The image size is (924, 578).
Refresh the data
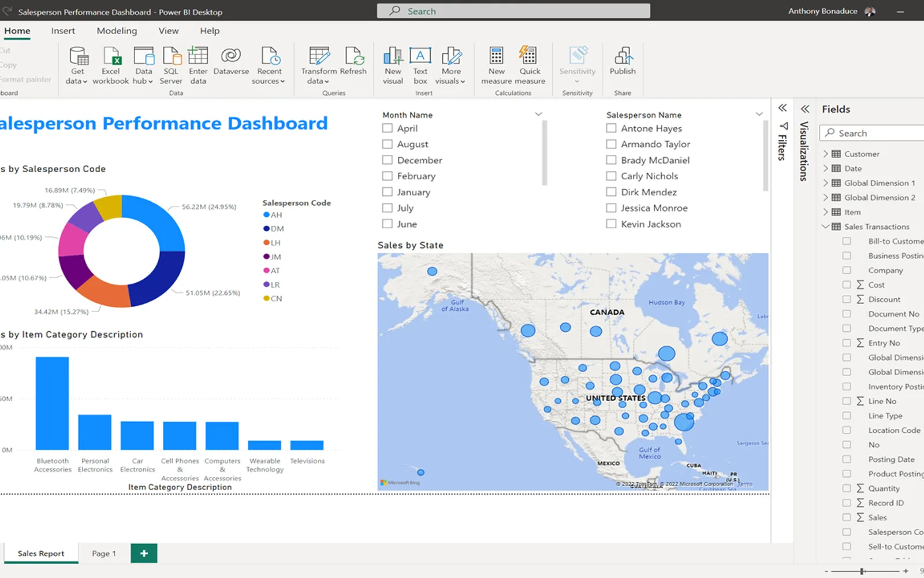(353, 61)
